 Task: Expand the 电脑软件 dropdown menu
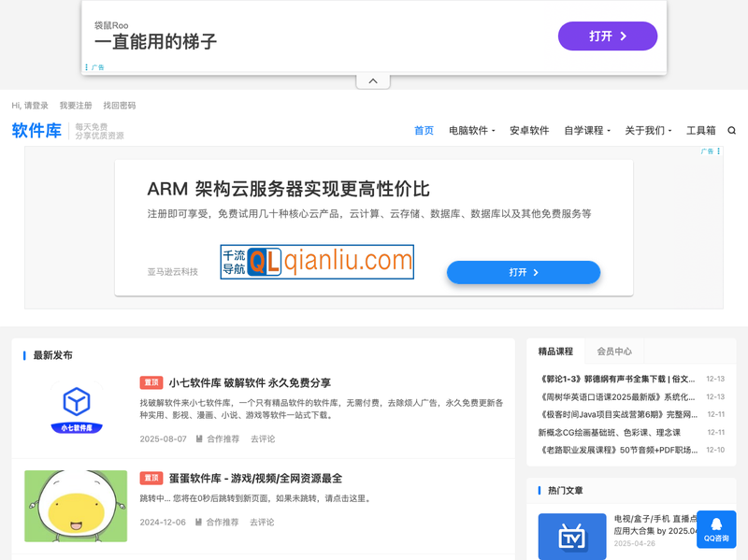(467, 131)
